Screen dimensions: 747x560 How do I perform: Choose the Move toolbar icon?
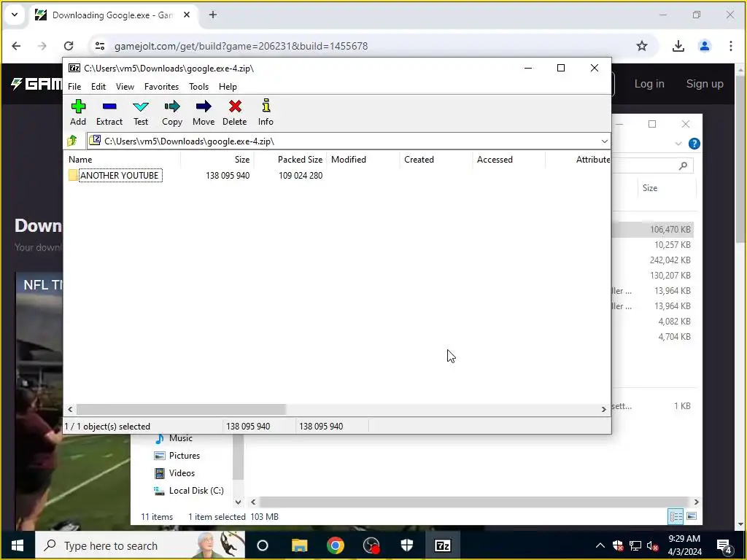(204, 112)
